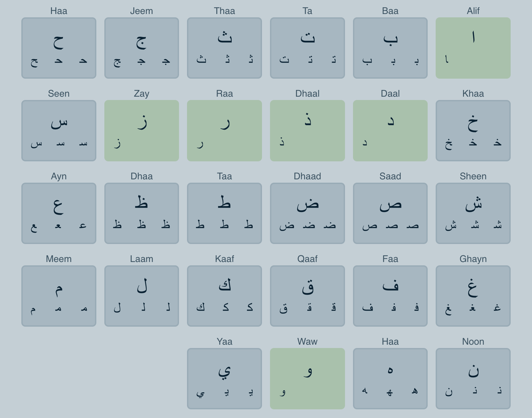
Task: Choose the Ayn letter card
Action: point(59,213)
